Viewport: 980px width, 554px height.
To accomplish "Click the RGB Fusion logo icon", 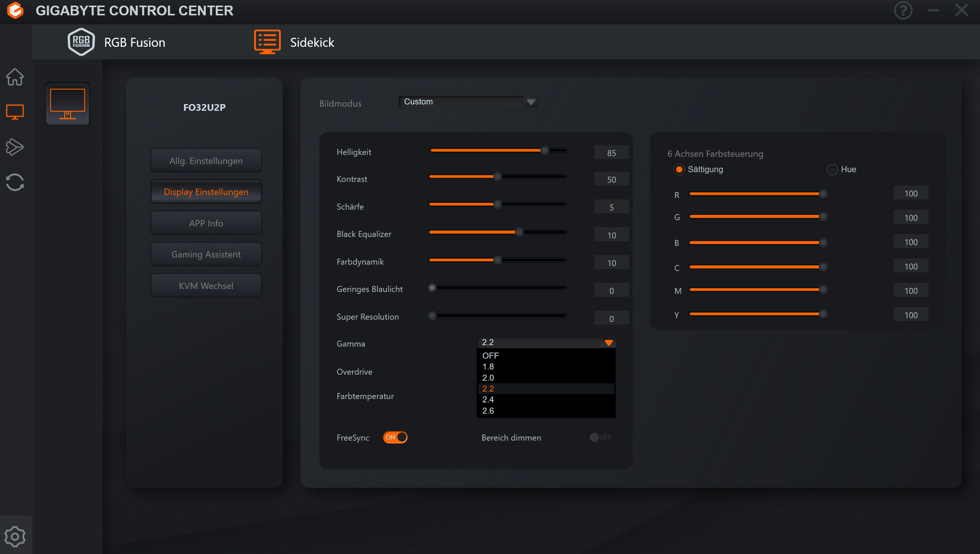I will pyautogui.click(x=81, y=42).
